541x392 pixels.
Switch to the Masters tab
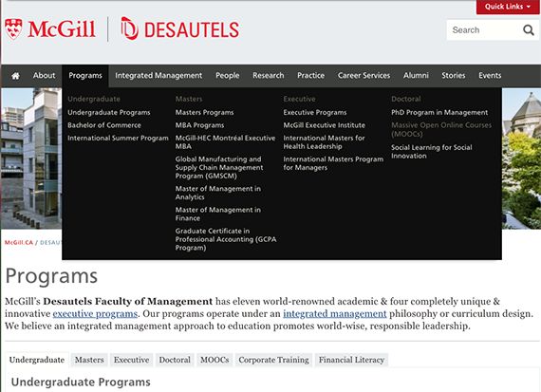pos(89,360)
